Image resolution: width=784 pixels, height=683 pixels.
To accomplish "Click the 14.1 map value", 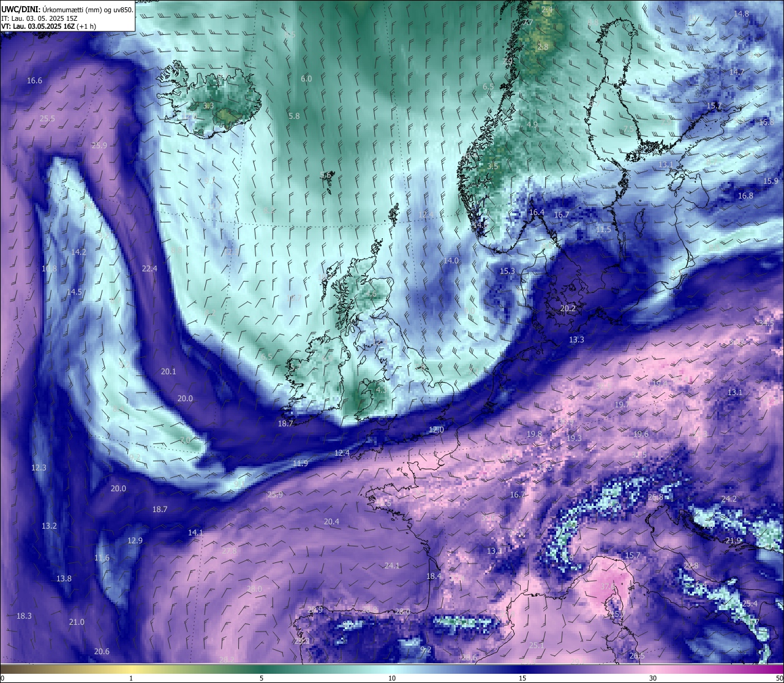I will click(x=195, y=533).
